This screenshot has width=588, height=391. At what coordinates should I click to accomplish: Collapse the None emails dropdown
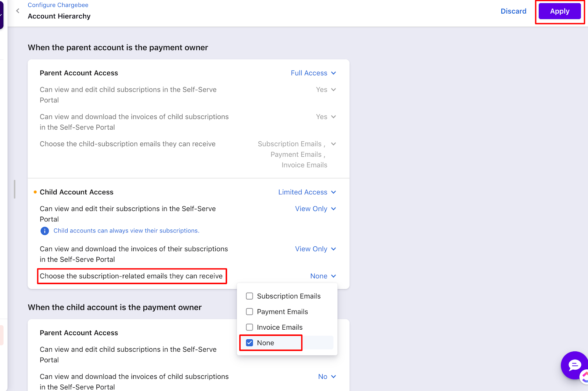(323, 276)
